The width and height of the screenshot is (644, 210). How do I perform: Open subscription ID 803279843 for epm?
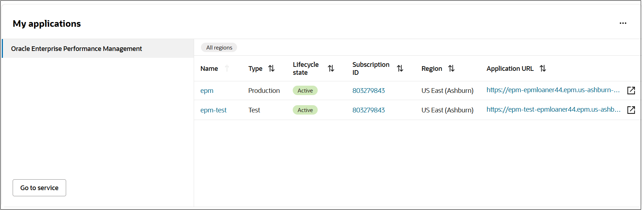(x=369, y=91)
